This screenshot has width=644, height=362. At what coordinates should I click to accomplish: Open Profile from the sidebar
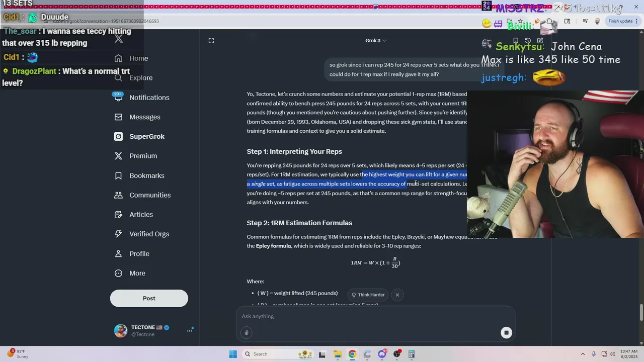(132, 254)
